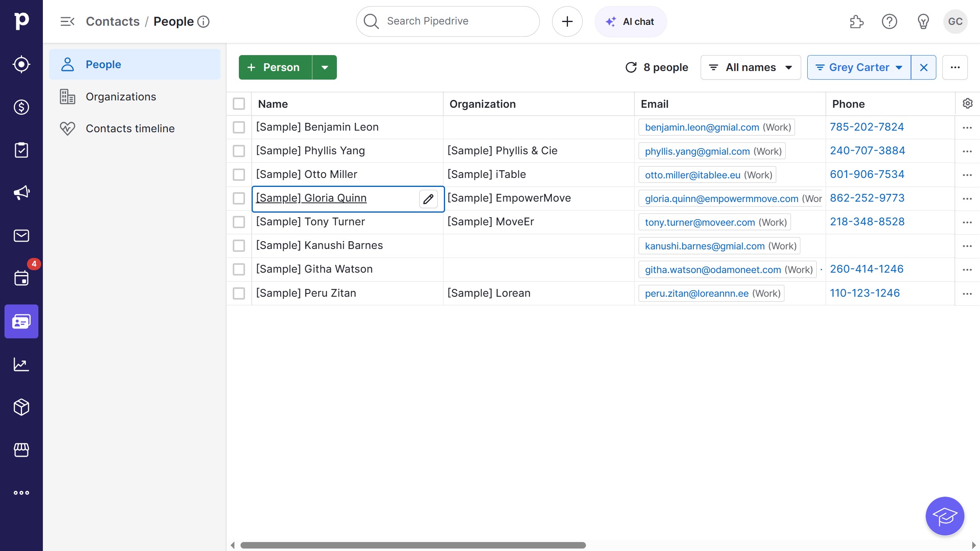This screenshot has height=551, width=980.
Task: Open row actions for Peru Zitan
Action: click(x=967, y=294)
